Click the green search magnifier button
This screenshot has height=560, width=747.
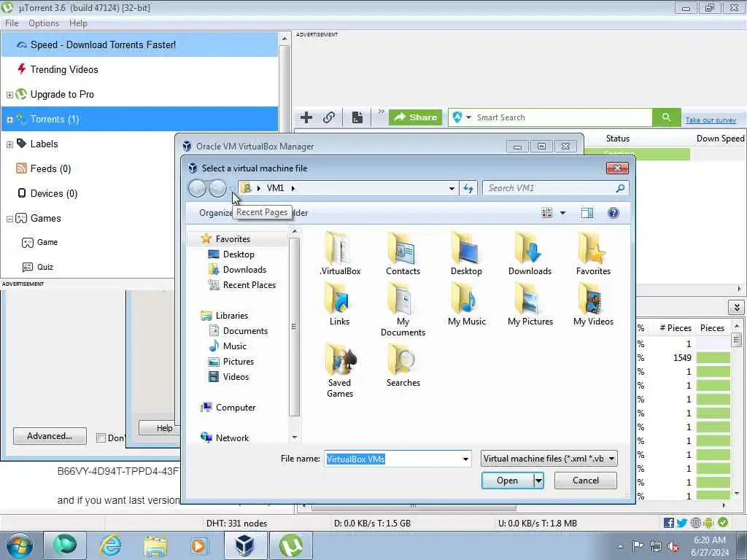pos(666,117)
